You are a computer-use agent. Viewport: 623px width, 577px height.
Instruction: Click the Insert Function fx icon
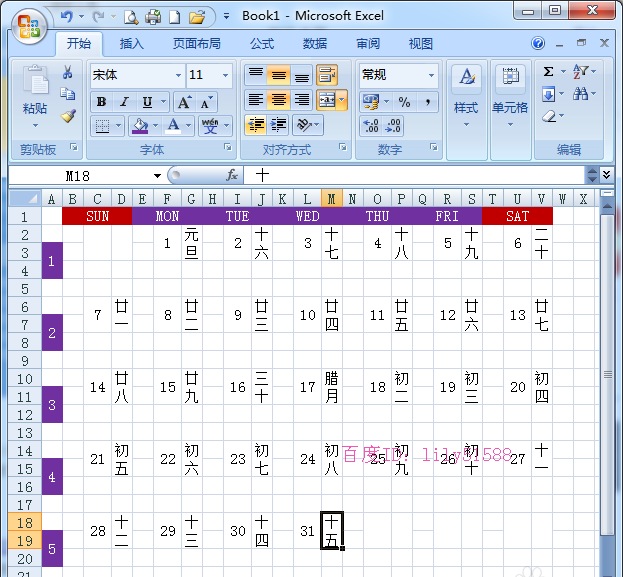tap(232, 175)
